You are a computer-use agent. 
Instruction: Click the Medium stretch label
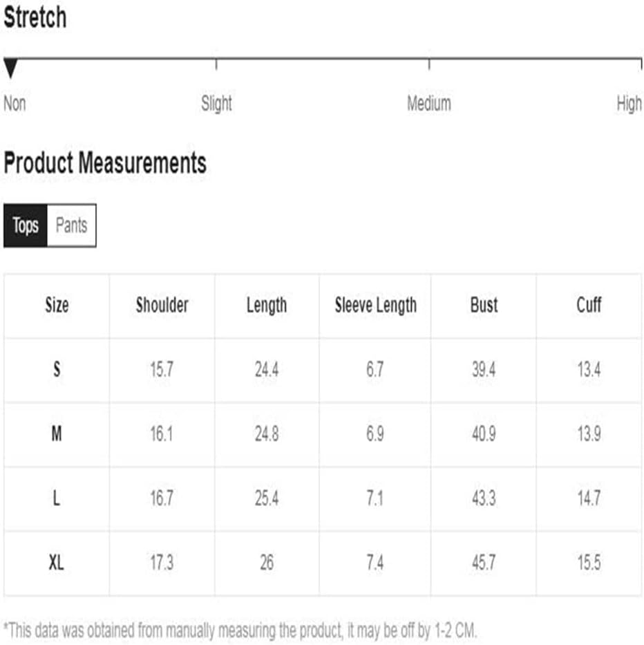coord(429,103)
